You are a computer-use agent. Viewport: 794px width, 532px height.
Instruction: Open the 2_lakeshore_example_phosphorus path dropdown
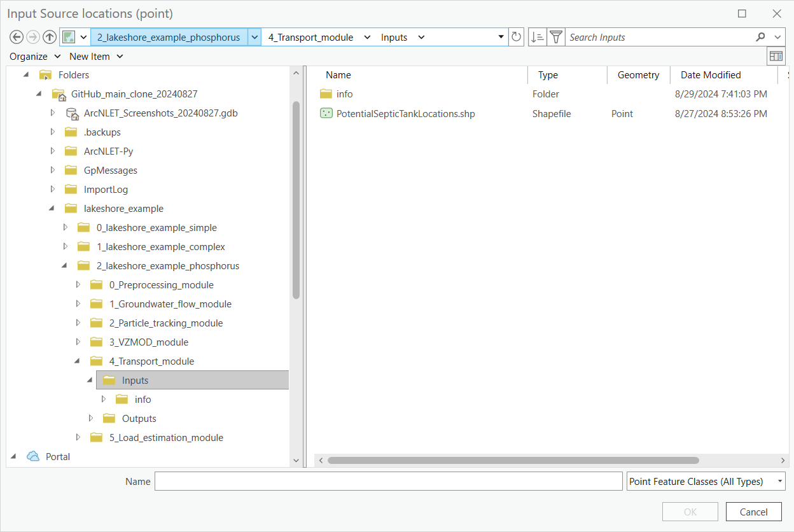click(x=254, y=37)
